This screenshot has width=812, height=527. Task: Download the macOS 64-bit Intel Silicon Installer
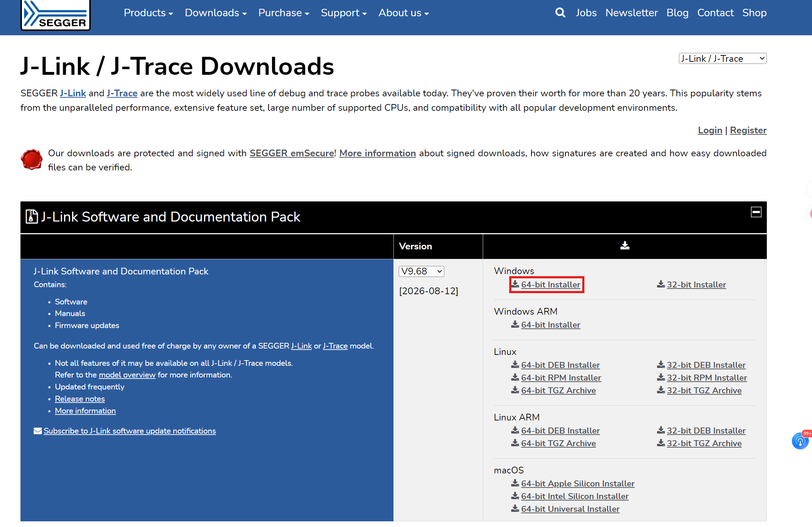point(570,496)
